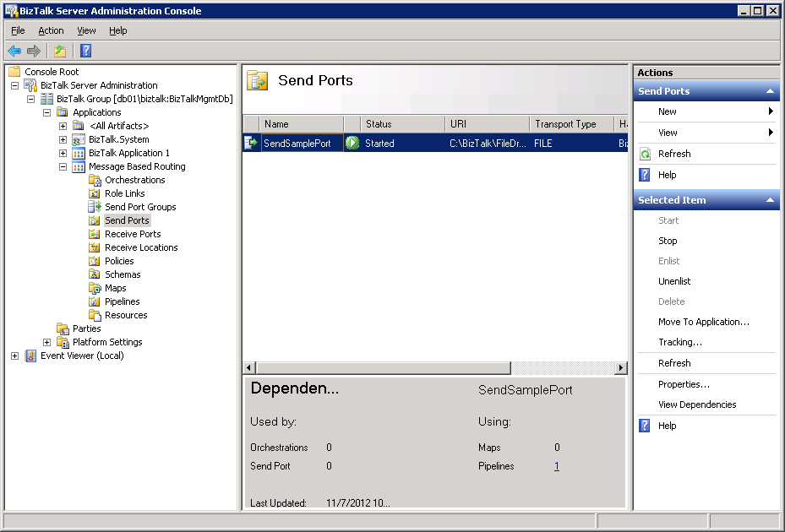Open the Action menu
The image size is (785, 532).
51,30
